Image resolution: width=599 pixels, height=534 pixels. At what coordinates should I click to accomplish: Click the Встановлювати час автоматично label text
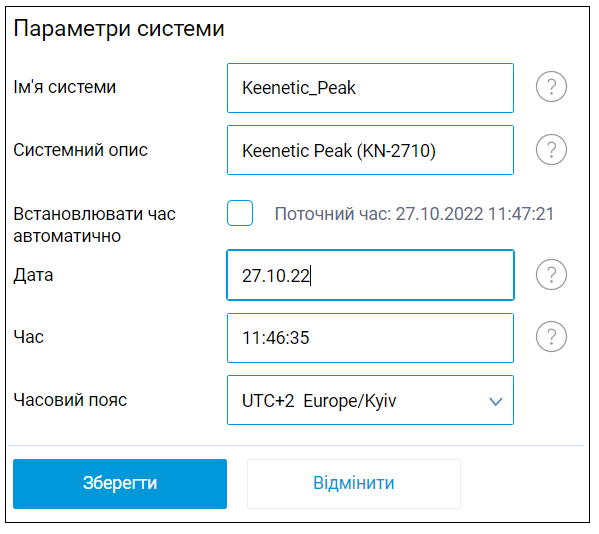[94, 225]
